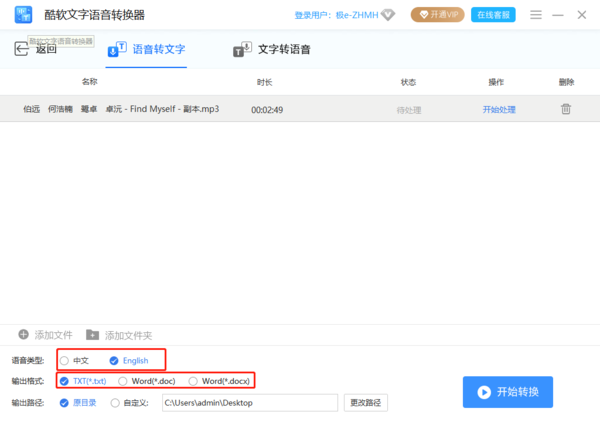This screenshot has width=600, height=422.
Task: Choose TXT(*.txt) output format
Action: pos(65,381)
